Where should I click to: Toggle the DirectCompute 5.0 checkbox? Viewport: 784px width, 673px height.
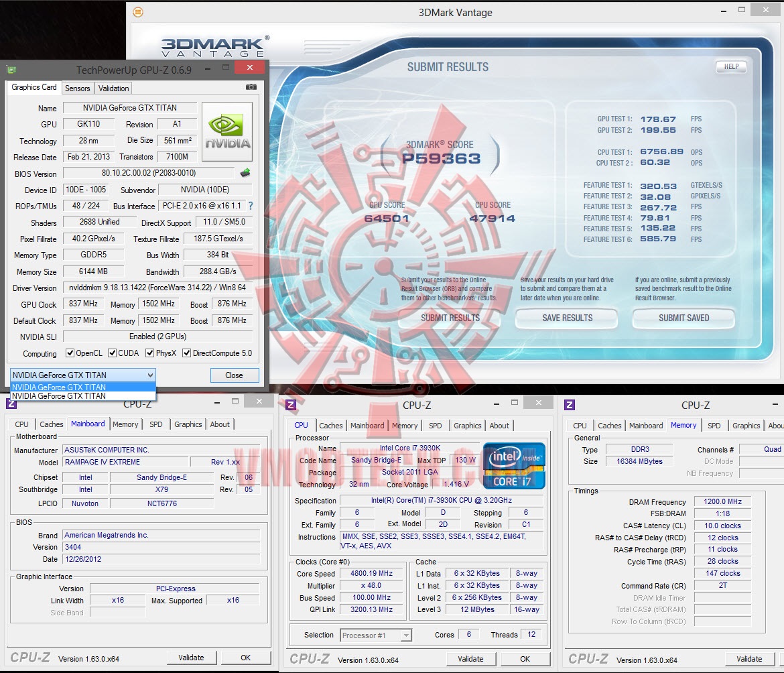coord(186,353)
